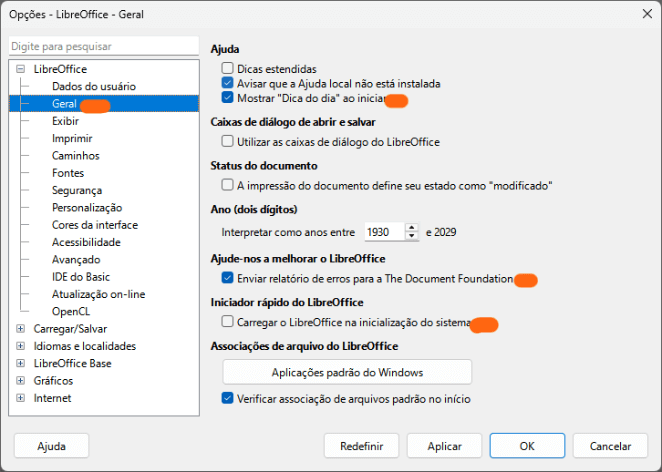Expand the Carregar/Salvar node

[20, 328]
